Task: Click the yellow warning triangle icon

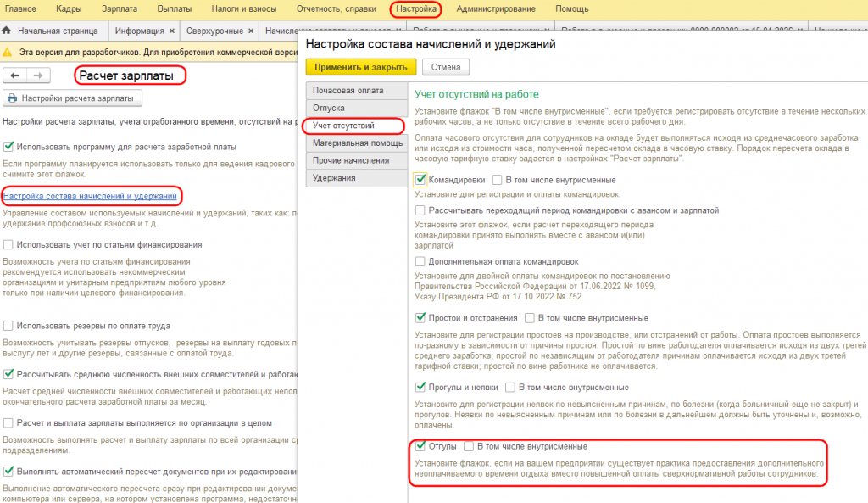Action: click(7, 52)
